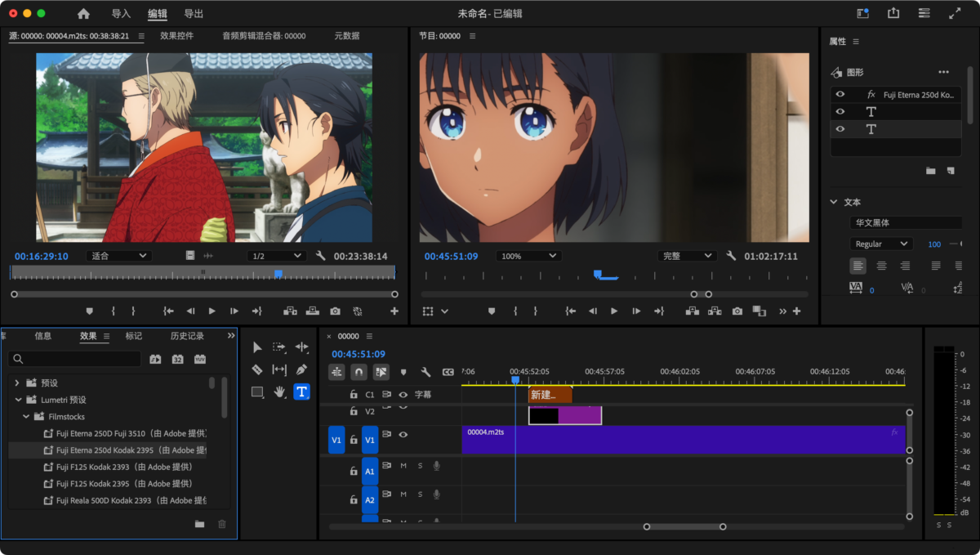
Task: Export a frame from the Source monitor
Action: pos(336,311)
